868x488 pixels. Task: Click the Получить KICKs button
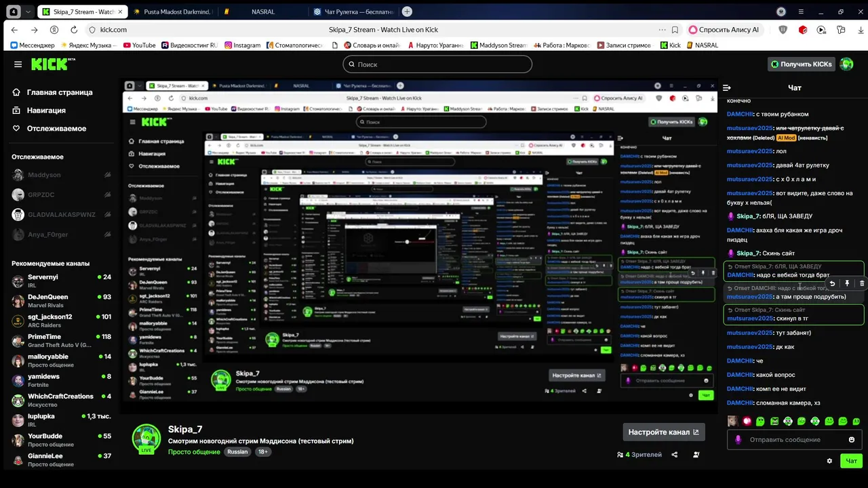point(801,64)
